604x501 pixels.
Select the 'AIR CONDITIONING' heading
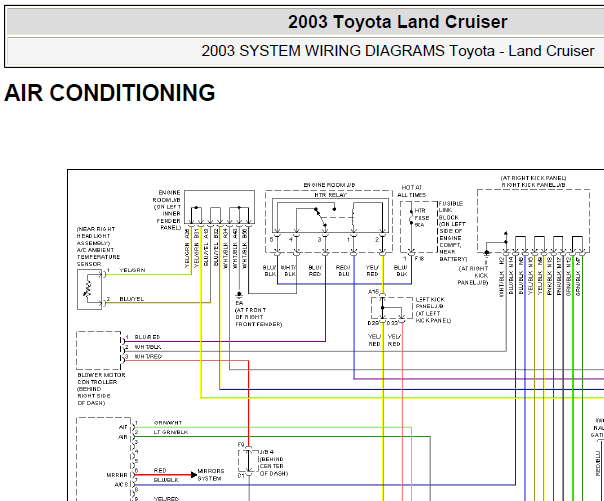[x=110, y=93]
